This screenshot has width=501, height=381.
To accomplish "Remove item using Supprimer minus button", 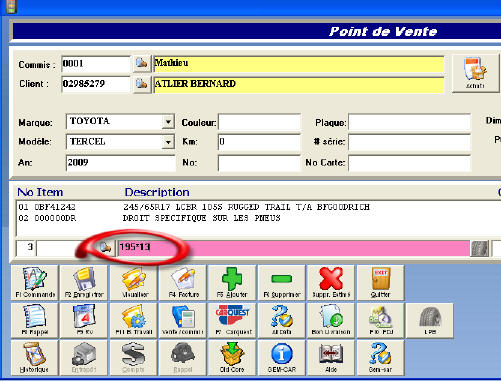I will (x=282, y=283).
